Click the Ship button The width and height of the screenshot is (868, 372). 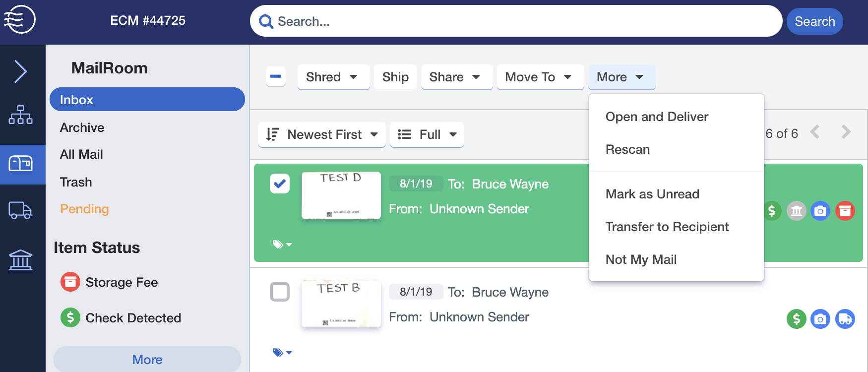point(395,77)
